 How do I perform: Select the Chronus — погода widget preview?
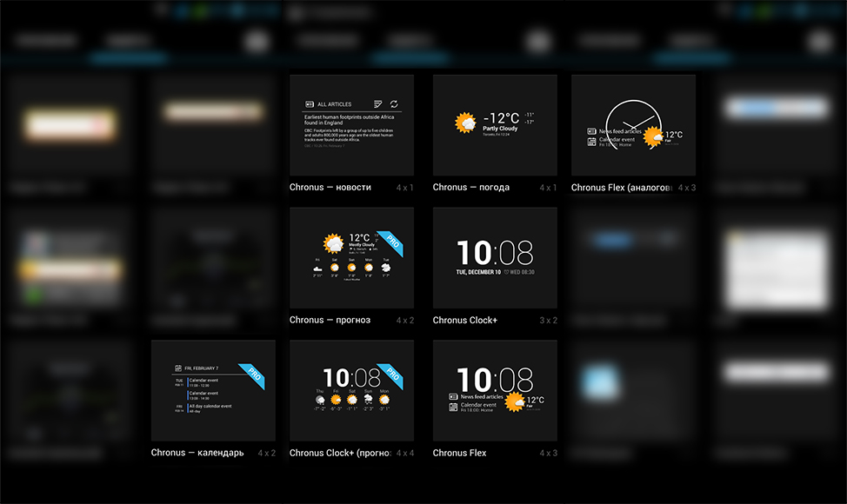[x=495, y=125]
